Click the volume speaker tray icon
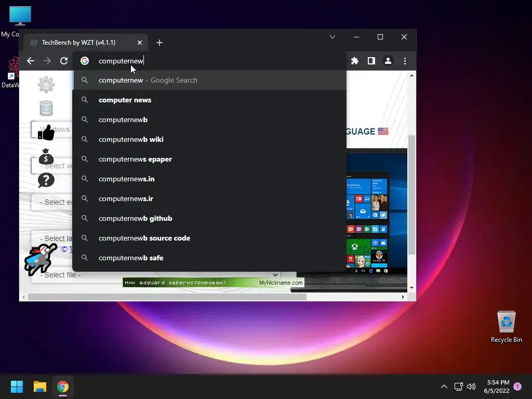Viewport: 532px width, 399px height. tap(471, 387)
